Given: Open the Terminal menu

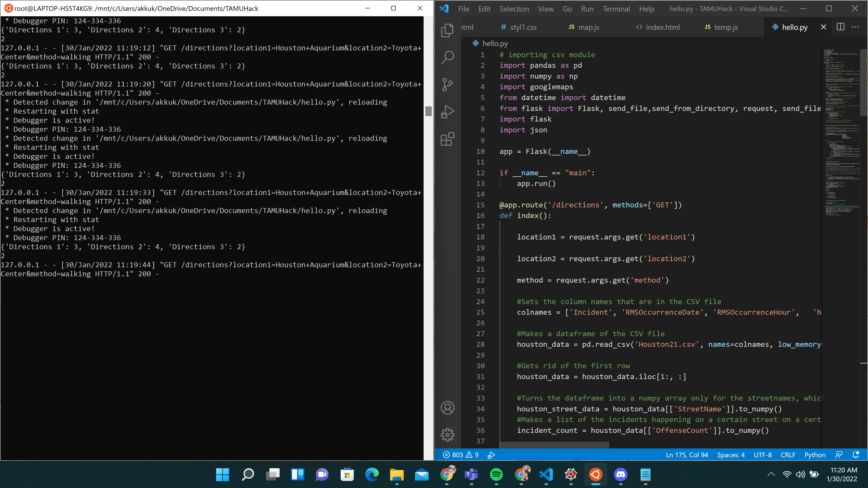Looking at the screenshot, I should click(x=616, y=9).
